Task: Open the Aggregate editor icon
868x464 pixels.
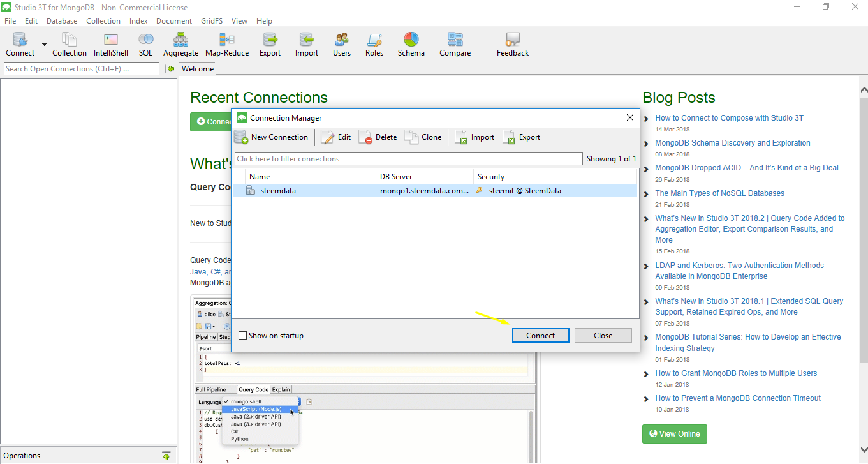Action: point(180,45)
